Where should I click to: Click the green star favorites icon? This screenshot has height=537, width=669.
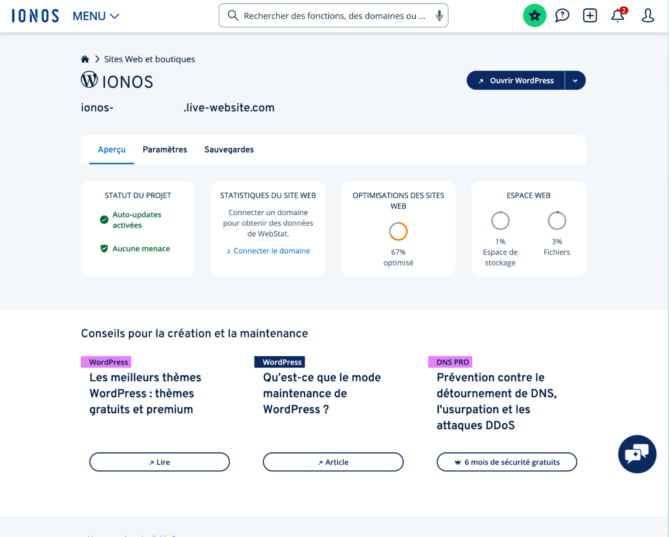[535, 16]
